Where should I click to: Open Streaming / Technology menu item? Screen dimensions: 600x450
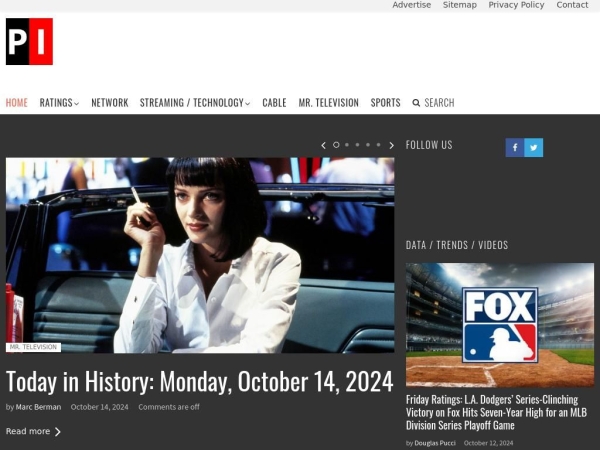click(192, 103)
